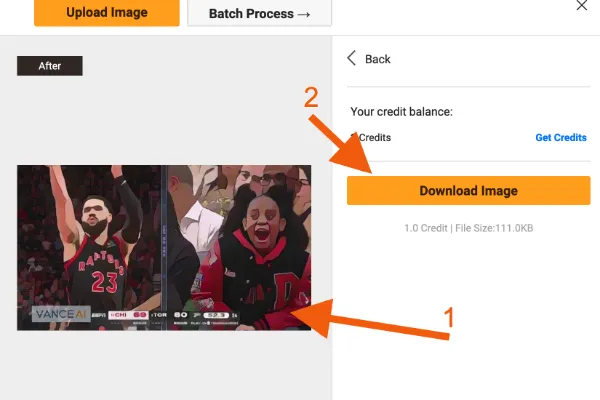Select the cartoonized basketball preview image
This screenshot has width=600, height=400.
(x=164, y=248)
